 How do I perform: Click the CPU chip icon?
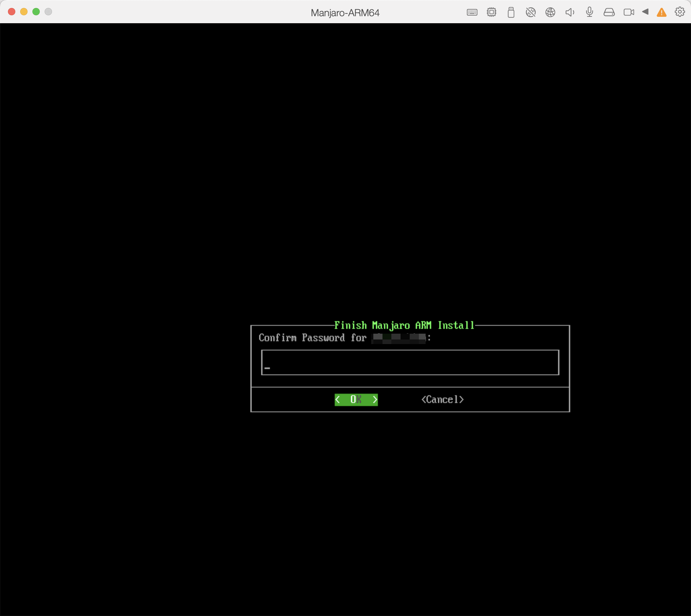491,13
